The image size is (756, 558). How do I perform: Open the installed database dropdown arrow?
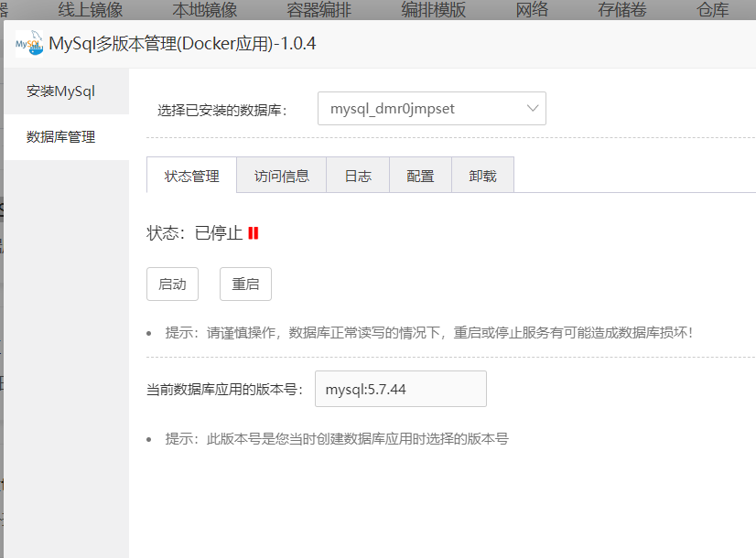point(533,109)
